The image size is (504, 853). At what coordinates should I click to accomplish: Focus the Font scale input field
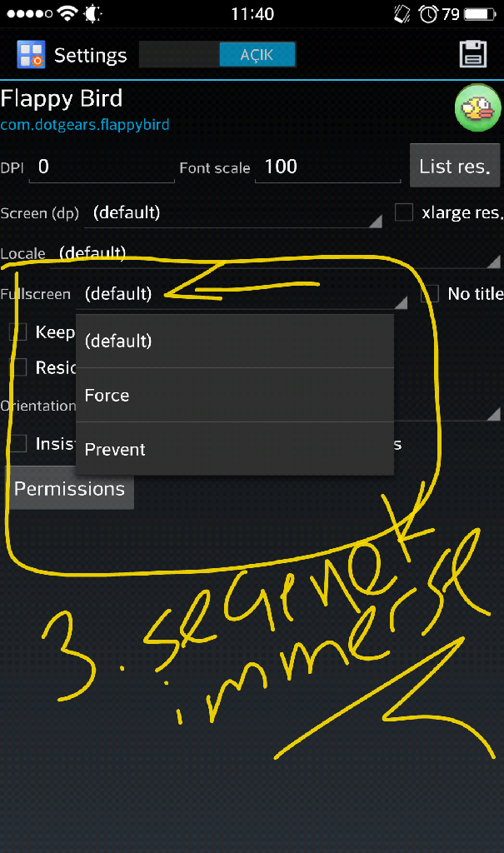pyautogui.click(x=327, y=167)
